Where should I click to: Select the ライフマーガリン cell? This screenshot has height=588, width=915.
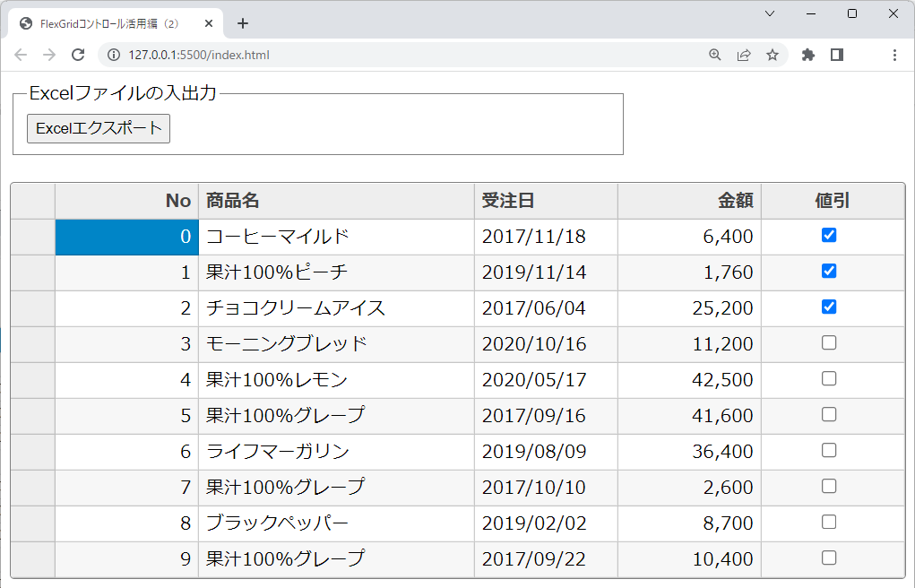pos(337,452)
